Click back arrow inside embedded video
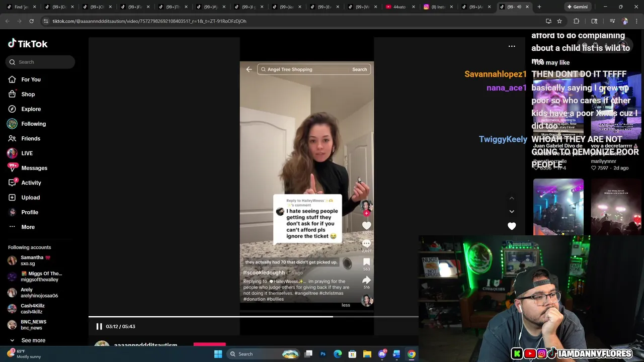The height and width of the screenshot is (362, 644). click(x=249, y=69)
